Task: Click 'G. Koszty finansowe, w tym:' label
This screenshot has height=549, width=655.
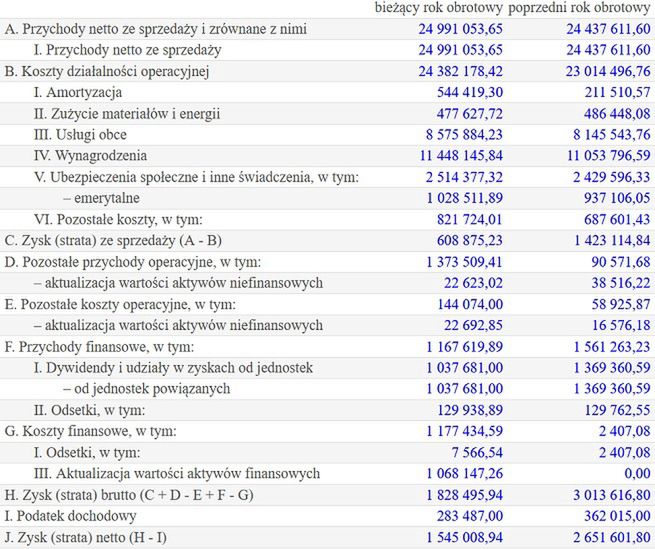Action: pos(91,431)
